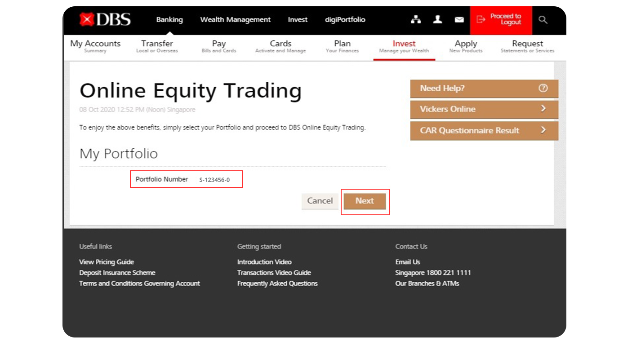Image resolution: width=632 pixels, height=364 pixels.
Task: Click the logout arrow icon
Action: click(x=481, y=19)
